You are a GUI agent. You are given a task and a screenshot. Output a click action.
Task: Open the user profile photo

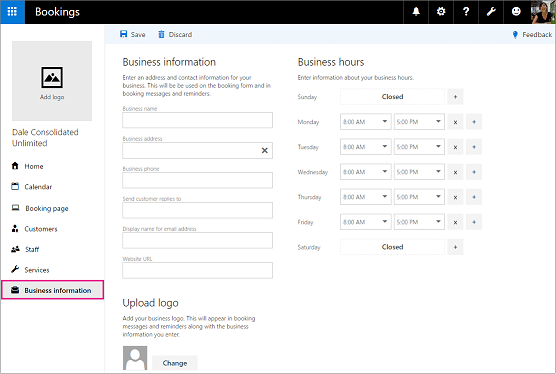coord(543,12)
